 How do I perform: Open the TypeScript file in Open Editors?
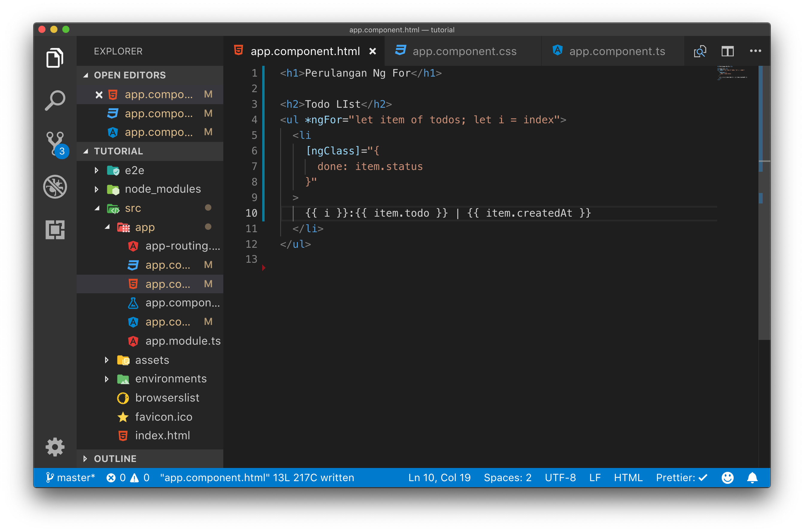point(150,132)
